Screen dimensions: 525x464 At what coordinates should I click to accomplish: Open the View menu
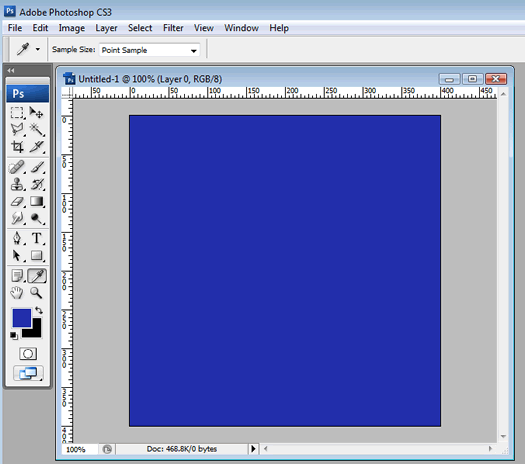pos(204,28)
